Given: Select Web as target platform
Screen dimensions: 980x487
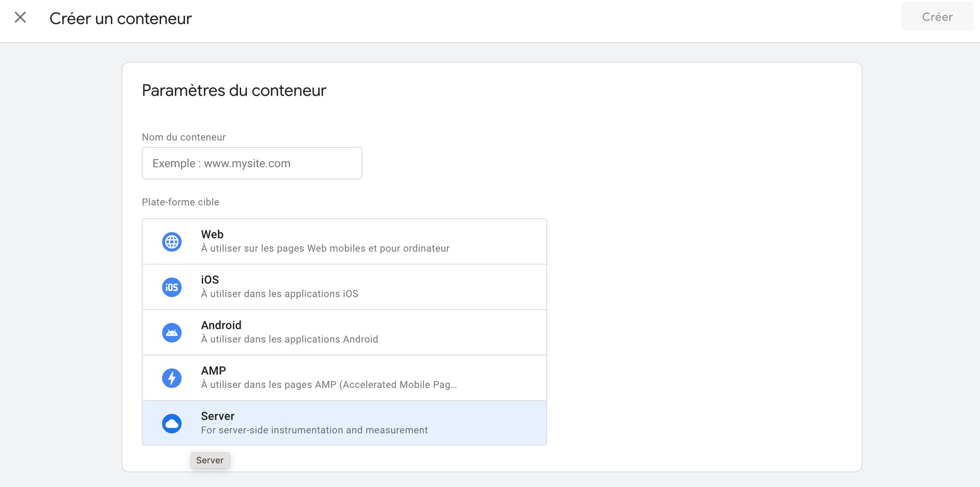Looking at the screenshot, I should (344, 241).
